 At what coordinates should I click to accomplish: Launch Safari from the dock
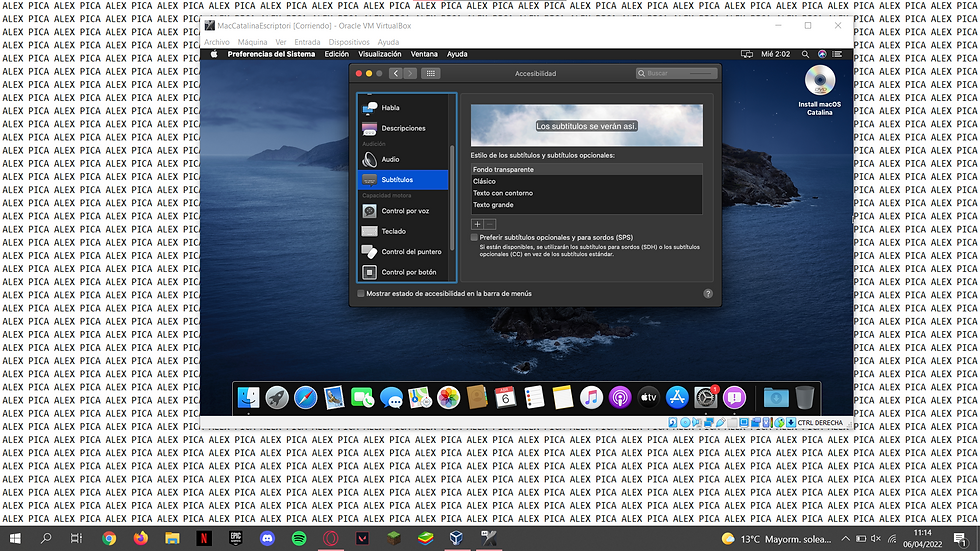(306, 397)
